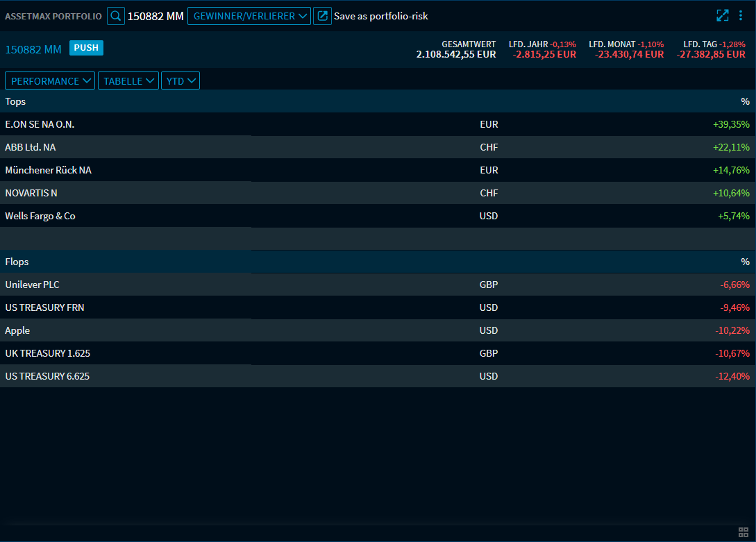Open the search magnifier in the portfolio header
This screenshot has width=756, height=542.
[x=115, y=15]
